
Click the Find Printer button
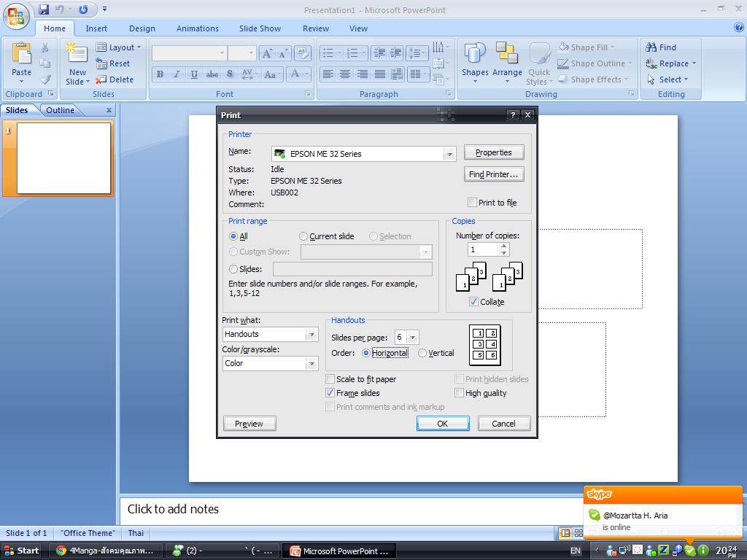(494, 174)
